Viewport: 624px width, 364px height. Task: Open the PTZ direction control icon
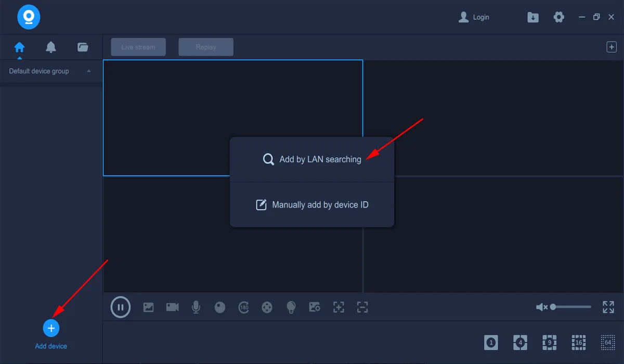click(x=267, y=307)
